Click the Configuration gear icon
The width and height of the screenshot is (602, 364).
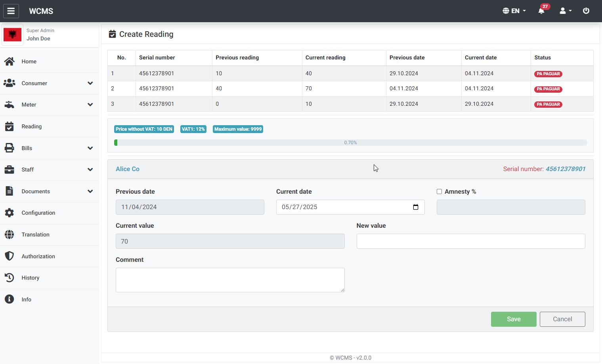[10, 213]
